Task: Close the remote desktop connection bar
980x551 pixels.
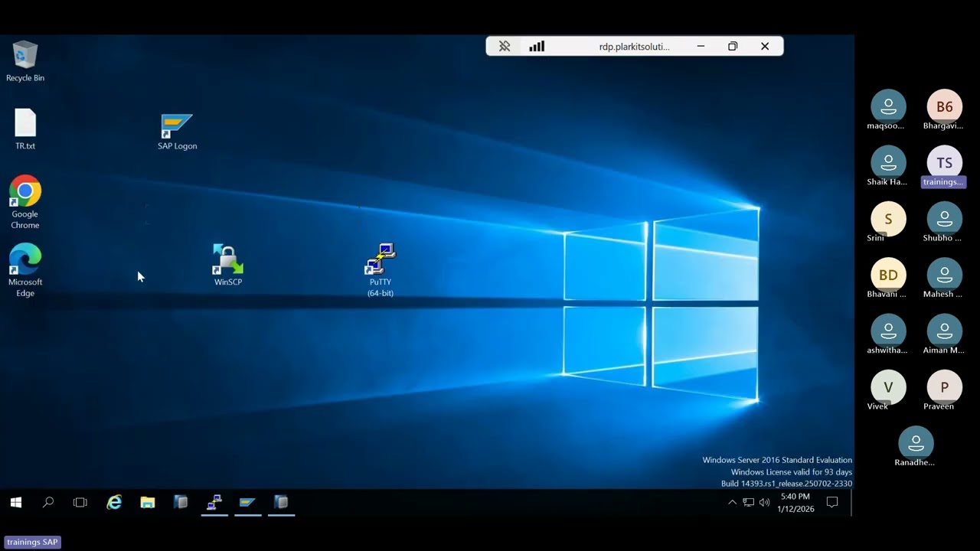Action: (x=765, y=47)
